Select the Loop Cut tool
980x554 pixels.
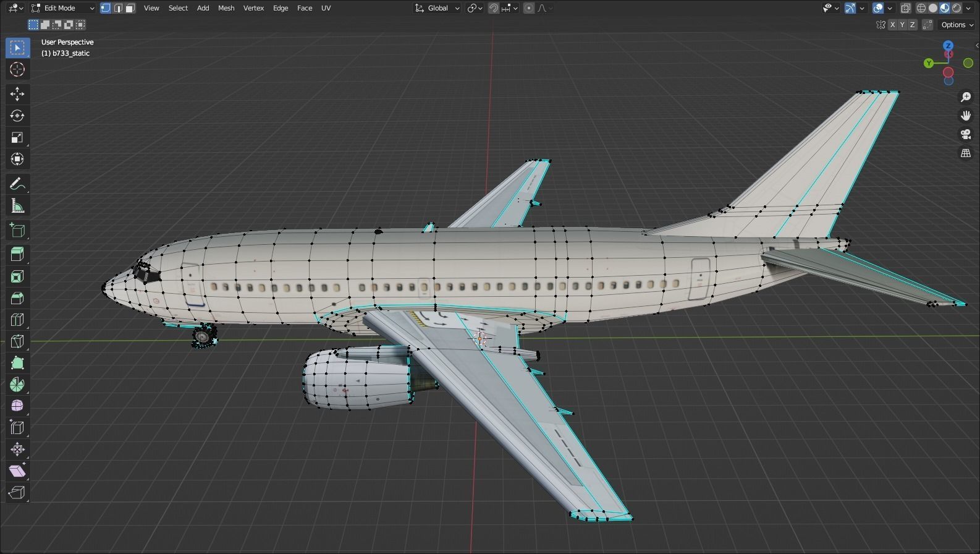(17, 320)
